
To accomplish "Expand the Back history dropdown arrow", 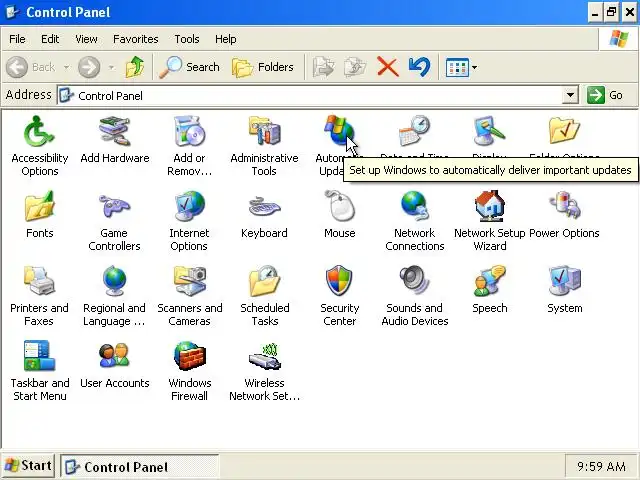I will pyautogui.click(x=66, y=67).
